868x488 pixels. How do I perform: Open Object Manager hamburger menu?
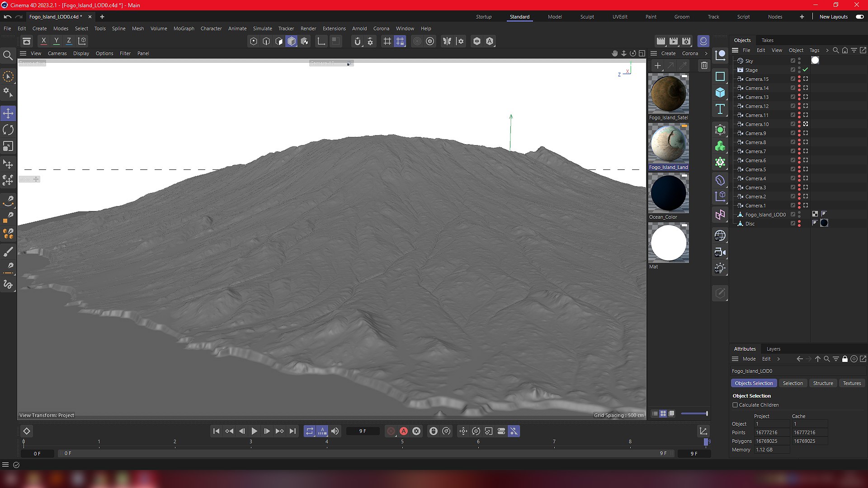pyautogui.click(x=735, y=50)
